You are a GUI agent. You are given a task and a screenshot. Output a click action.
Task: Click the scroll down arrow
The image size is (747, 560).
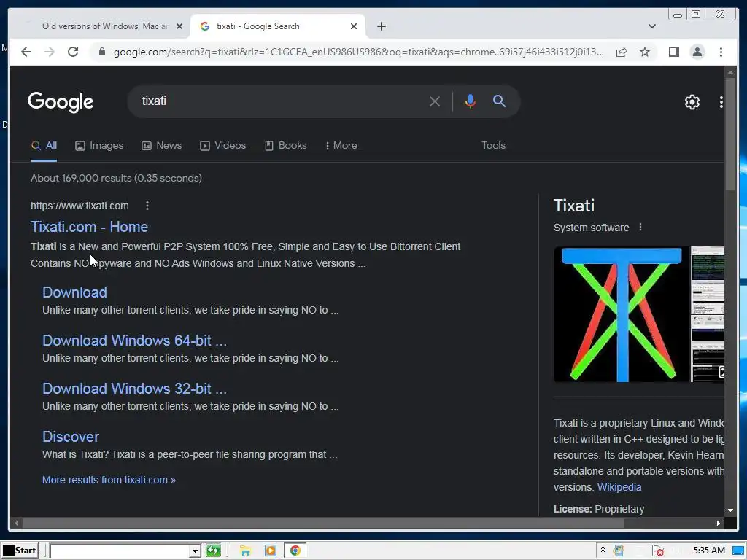click(730, 510)
